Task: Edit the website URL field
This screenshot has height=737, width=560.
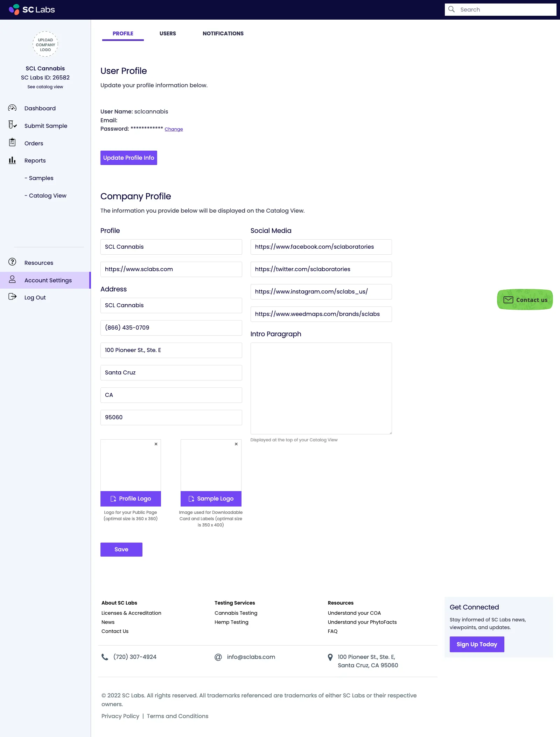Action: click(x=171, y=269)
